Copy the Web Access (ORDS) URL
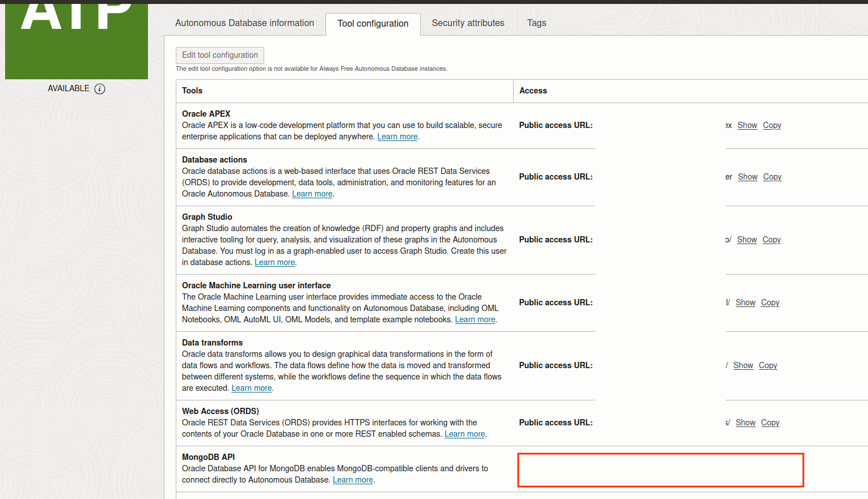This screenshot has height=499, width=868. click(x=769, y=422)
